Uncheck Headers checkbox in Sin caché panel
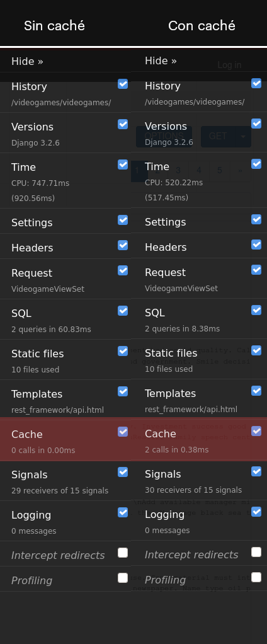 (123, 245)
